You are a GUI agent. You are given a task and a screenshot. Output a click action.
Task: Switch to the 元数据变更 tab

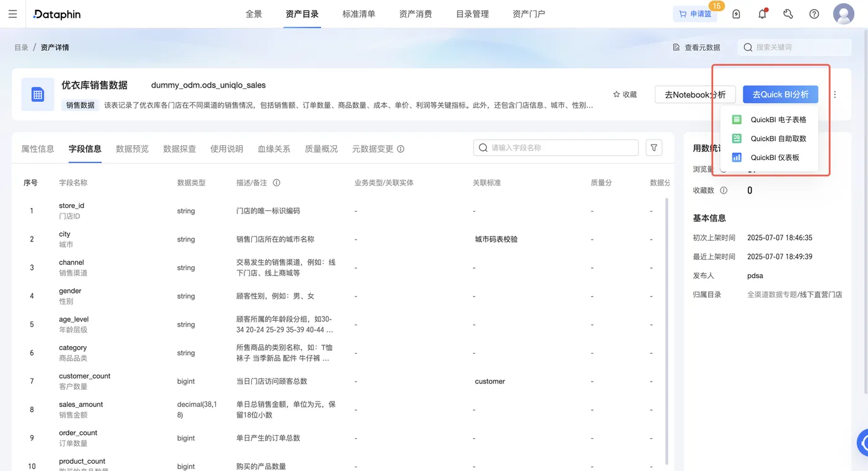pyautogui.click(x=373, y=149)
